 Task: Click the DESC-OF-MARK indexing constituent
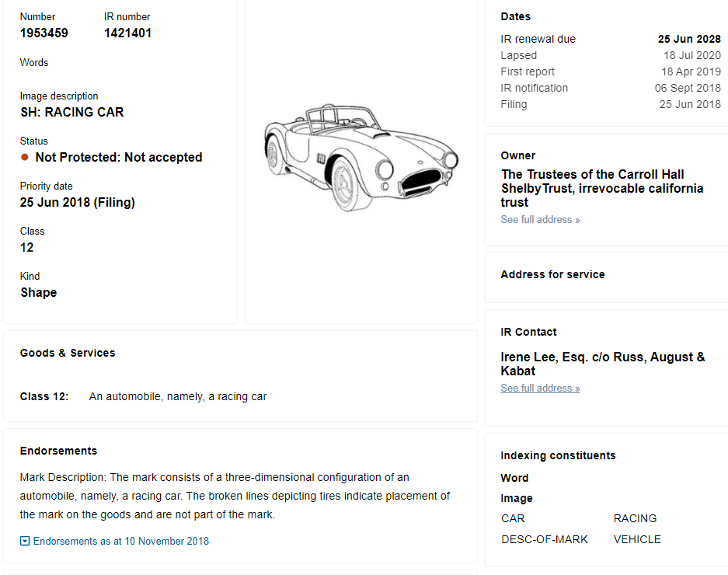pyautogui.click(x=545, y=539)
